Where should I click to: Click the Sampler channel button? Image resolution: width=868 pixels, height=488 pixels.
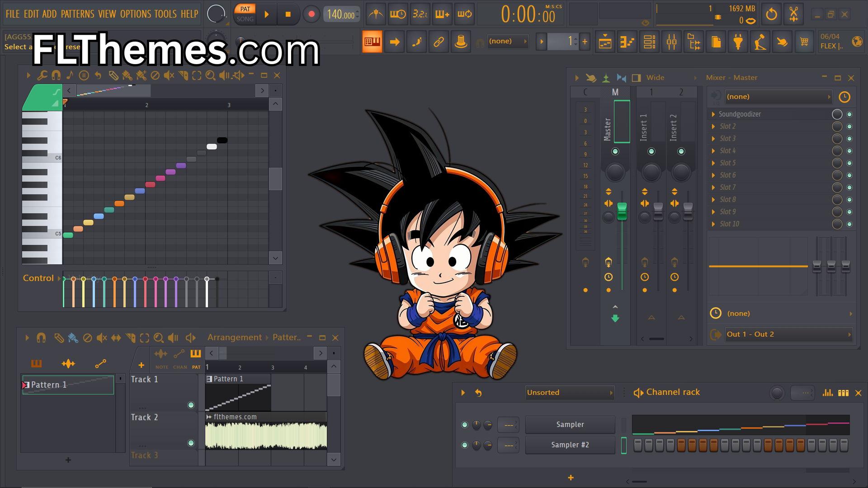(570, 425)
